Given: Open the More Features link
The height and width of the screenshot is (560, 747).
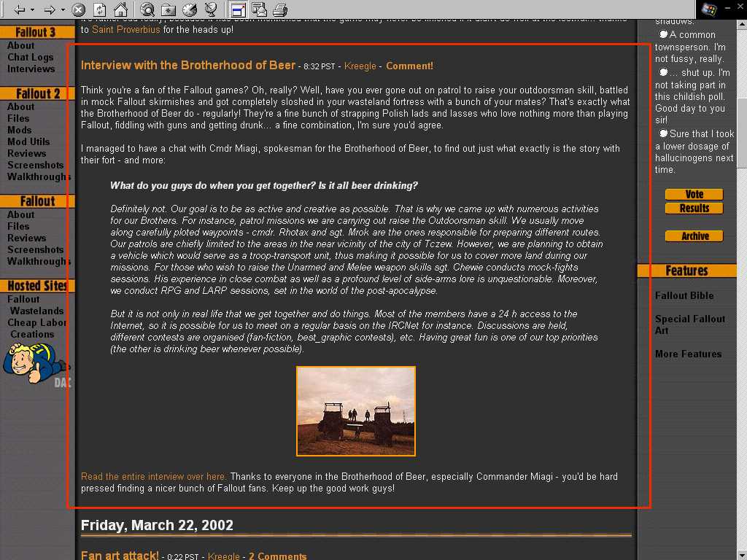Looking at the screenshot, I should (x=689, y=354).
